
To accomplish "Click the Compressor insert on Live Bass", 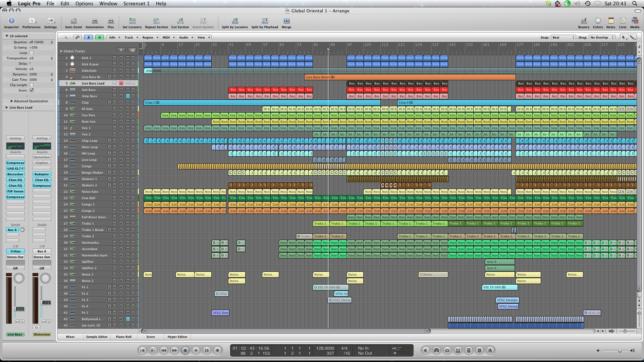I will tap(15, 163).
